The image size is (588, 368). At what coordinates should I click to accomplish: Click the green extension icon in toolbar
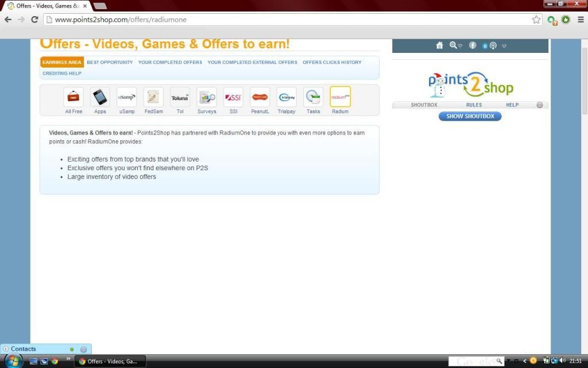[566, 20]
